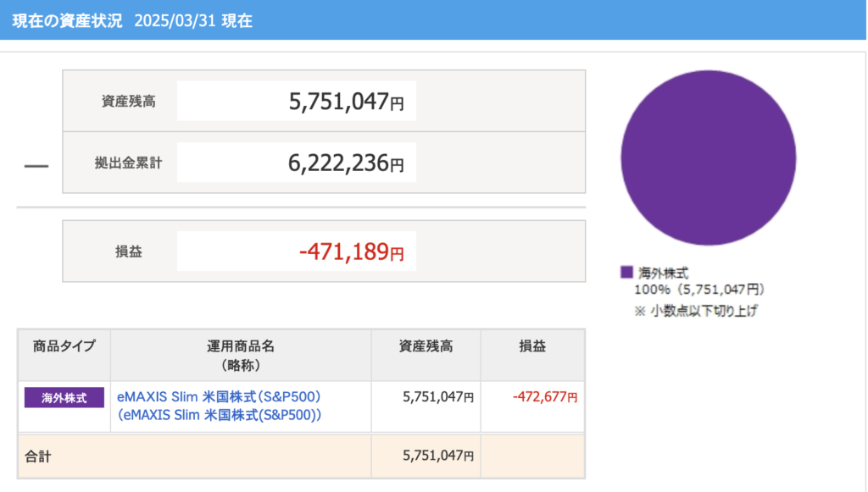Click the 運用商品名（略称） column header
The width and height of the screenshot is (868, 492).
click(x=241, y=355)
